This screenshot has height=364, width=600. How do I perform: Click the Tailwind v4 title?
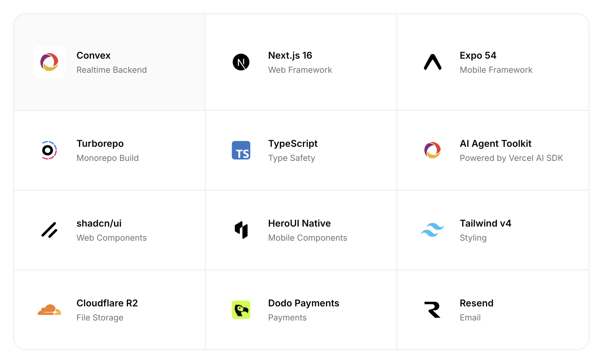[485, 223]
